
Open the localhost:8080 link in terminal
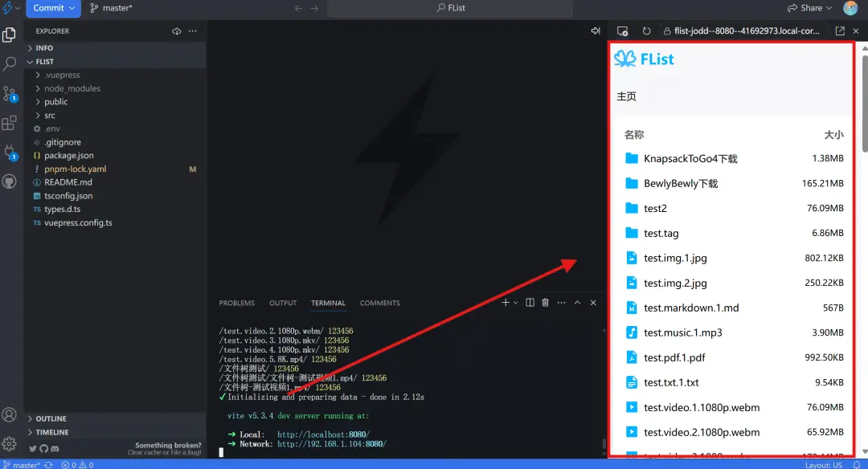(x=323, y=434)
